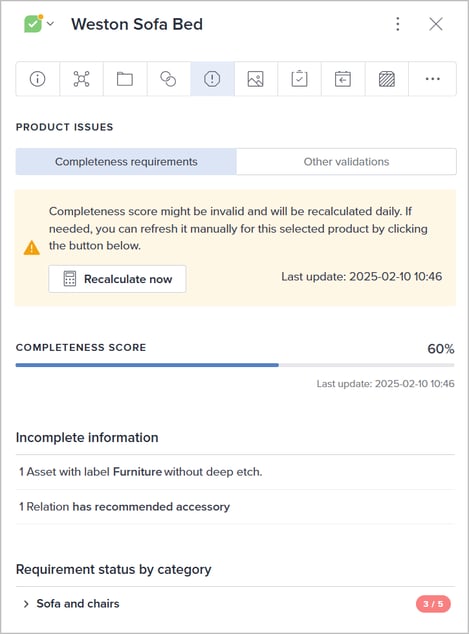Open the vertical three-dot options menu
This screenshot has width=469, height=634.
398,24
